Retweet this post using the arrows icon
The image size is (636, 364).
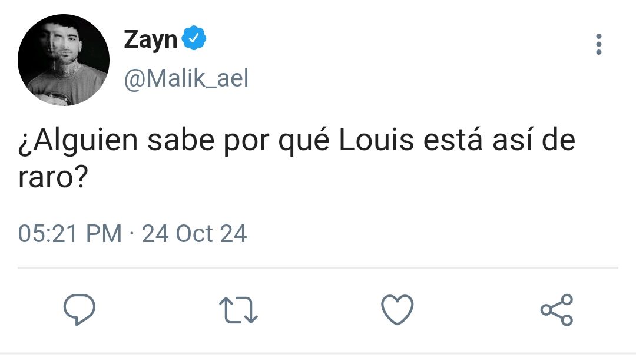coord(238,310)
